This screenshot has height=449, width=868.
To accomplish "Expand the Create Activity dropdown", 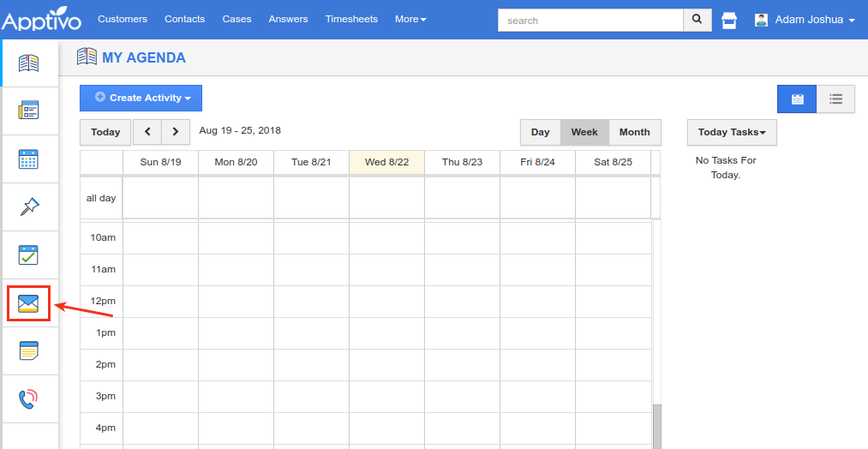I will (x=141, y=98).
